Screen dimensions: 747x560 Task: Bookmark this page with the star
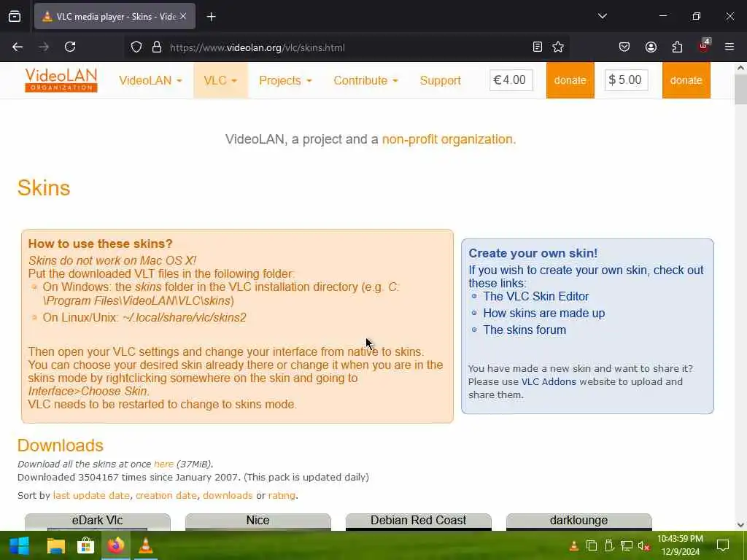558,47
